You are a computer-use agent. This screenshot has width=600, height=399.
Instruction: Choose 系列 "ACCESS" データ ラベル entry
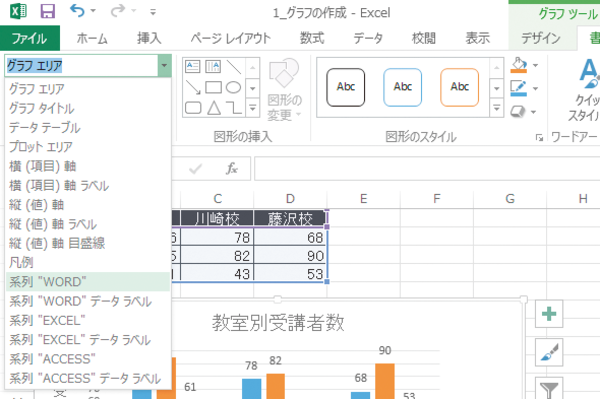point(88,378)
